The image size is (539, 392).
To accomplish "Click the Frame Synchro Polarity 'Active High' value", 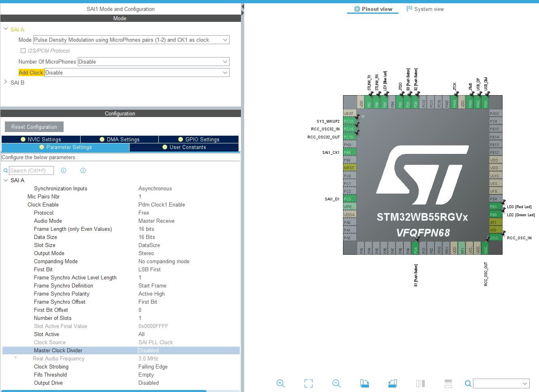I will coord(151,294).
